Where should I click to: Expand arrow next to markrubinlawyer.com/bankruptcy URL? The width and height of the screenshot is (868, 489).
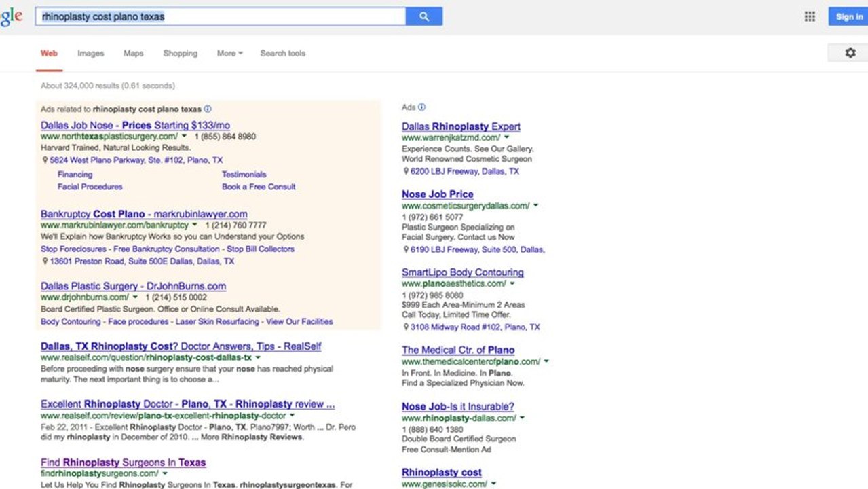(x=195, y=225)
